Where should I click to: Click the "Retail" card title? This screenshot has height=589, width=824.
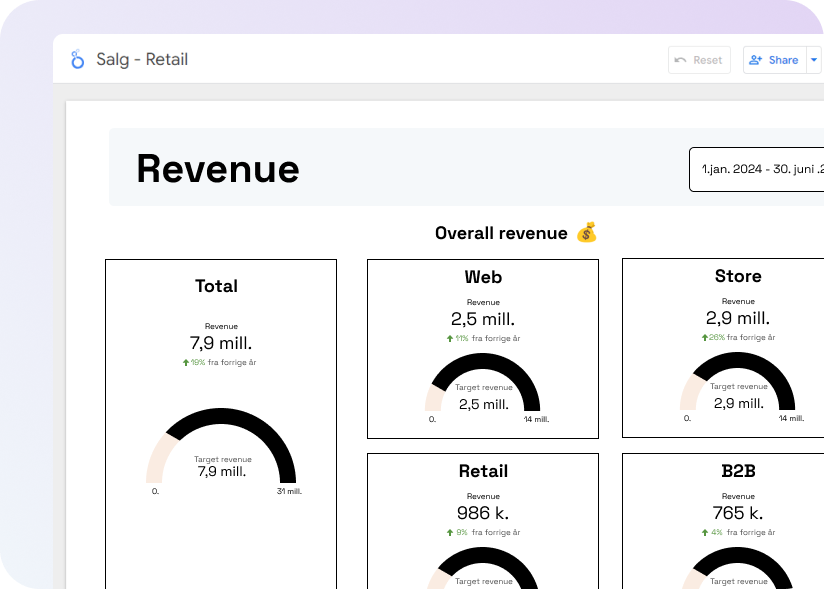(483, 471)
